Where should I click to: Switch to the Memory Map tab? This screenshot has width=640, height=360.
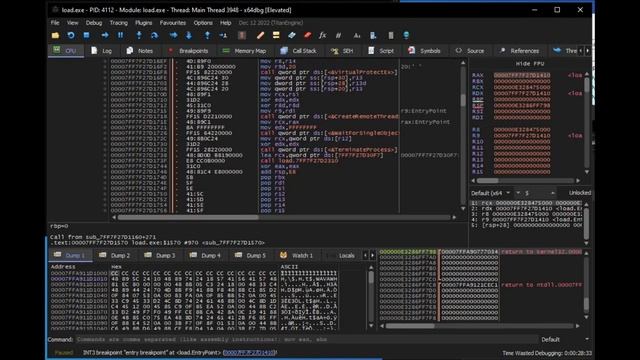click(244, 51)
